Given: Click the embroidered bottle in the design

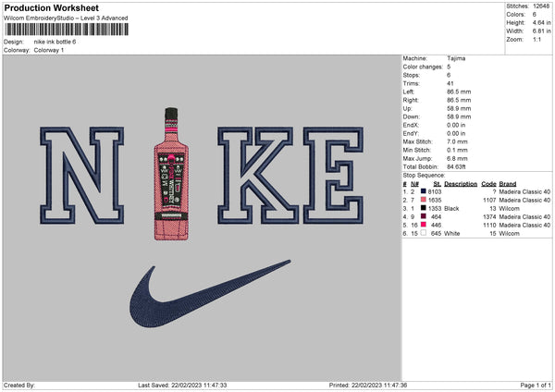Looking at the screenshot, I should 171,174.
